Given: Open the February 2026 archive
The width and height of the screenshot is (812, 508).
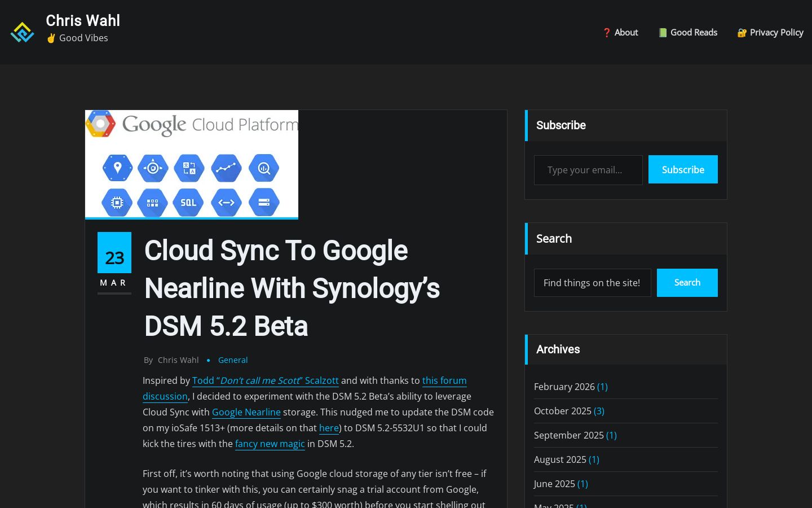Looking at the screenshot, I should 564,387.
